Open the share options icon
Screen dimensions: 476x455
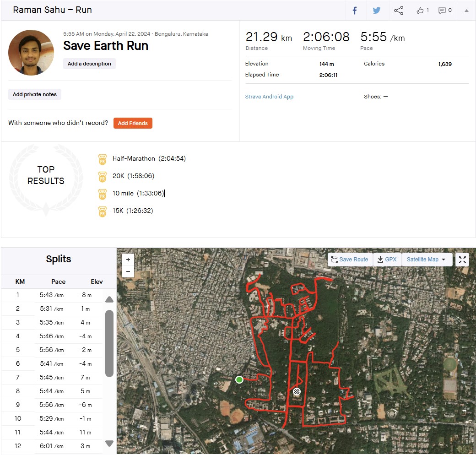pos(399,11)
